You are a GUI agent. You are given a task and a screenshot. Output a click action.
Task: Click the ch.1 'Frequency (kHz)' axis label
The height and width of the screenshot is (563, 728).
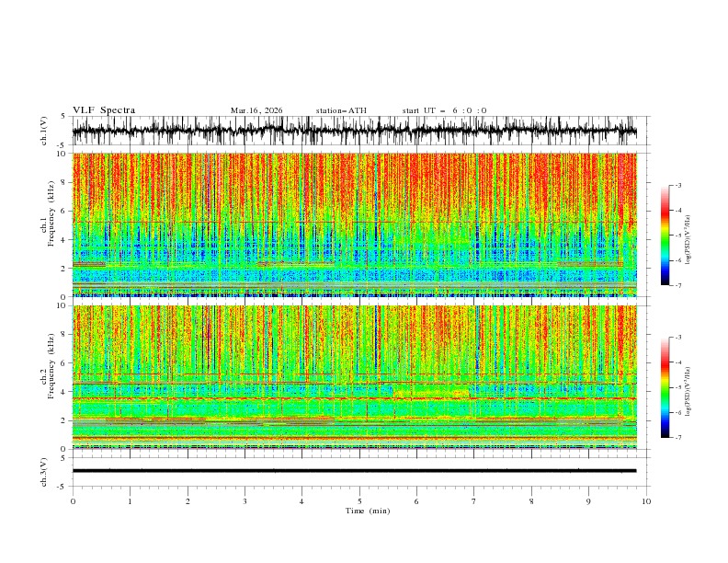coord(51,213)
